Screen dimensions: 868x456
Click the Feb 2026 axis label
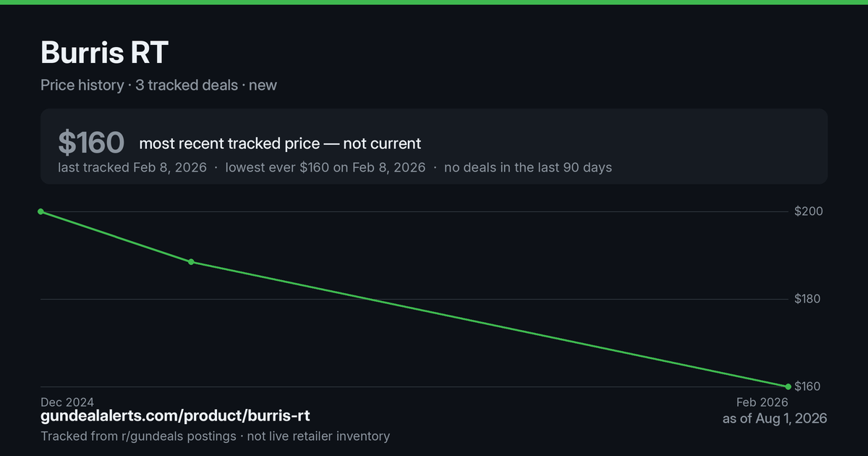tap(762, 402)
